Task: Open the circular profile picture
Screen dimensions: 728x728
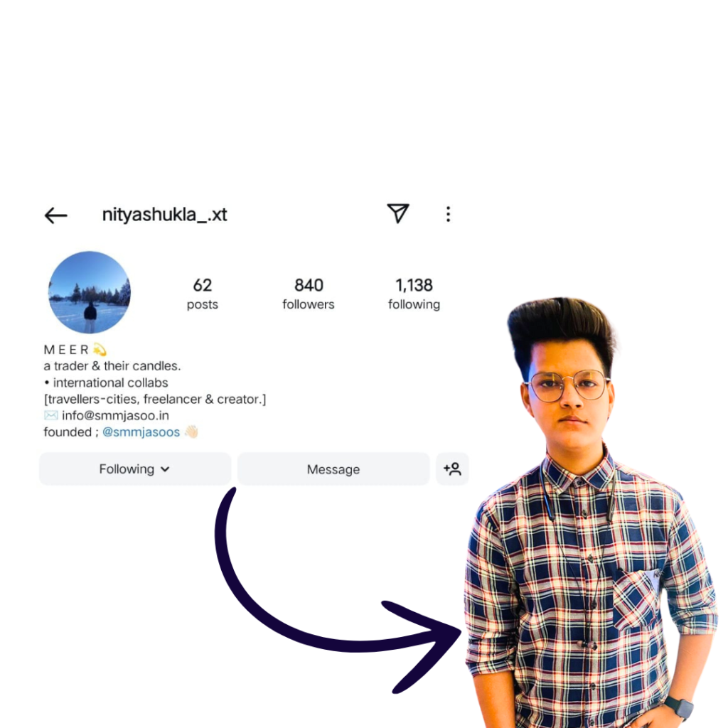Action: point(90,292)
